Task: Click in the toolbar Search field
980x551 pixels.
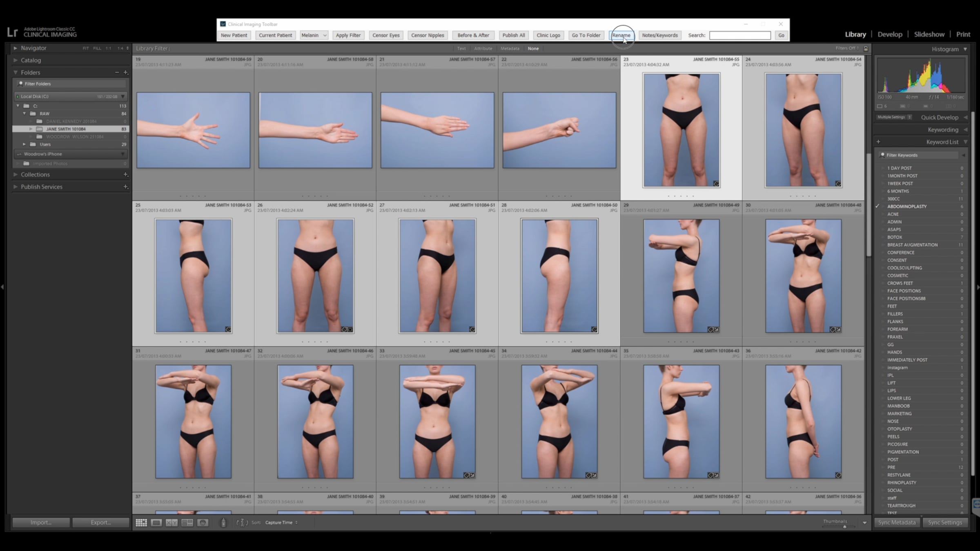Action: click(x=740, y=35)
